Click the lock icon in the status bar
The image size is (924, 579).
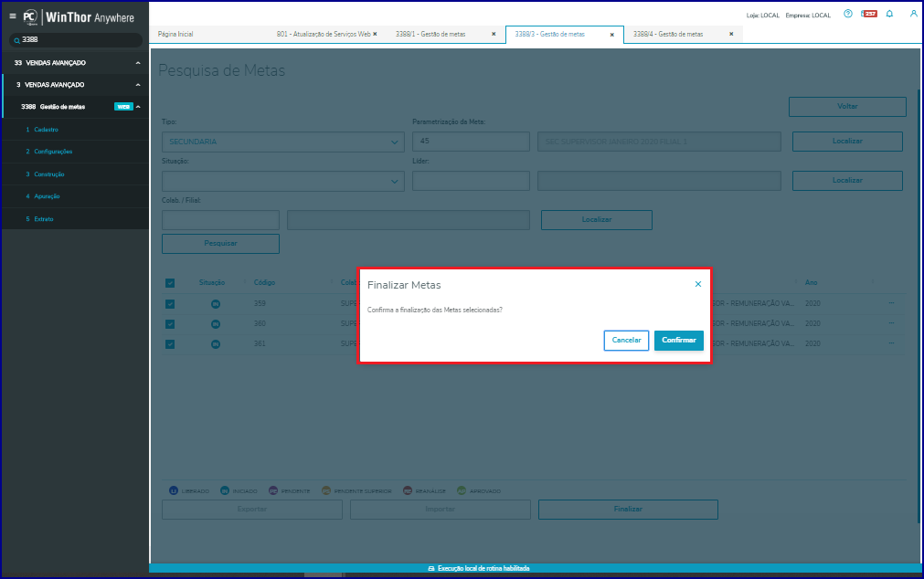(x=431, y=568)
